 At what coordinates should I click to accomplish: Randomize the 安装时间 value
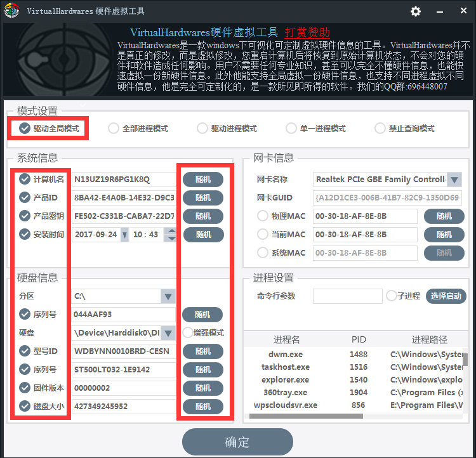pyautogui.click(x=203, y=235)
